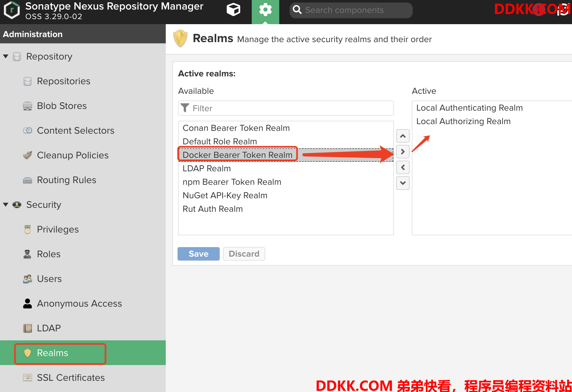Click the search magnifier icon
The image size is (572, 392).
click(297, 10)
